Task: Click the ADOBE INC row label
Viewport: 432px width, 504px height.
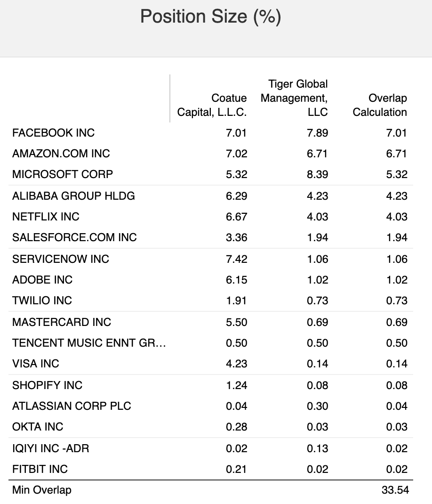Action: point(42,280)
